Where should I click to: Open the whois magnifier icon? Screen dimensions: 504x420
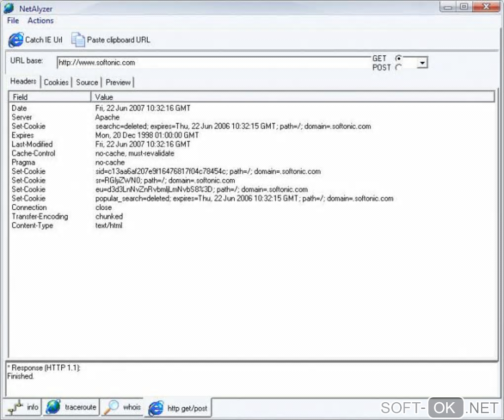click(111, 407)
